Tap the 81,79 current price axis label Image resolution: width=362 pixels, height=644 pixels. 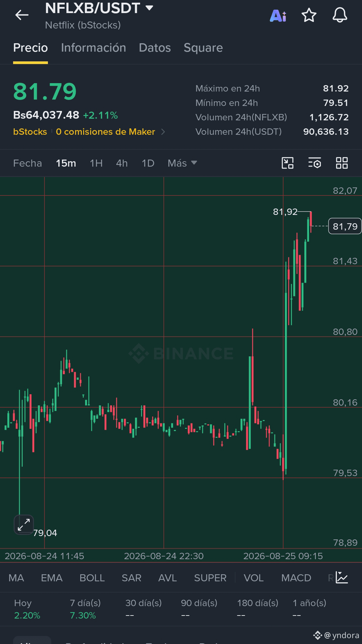click(x=345, y=226)
